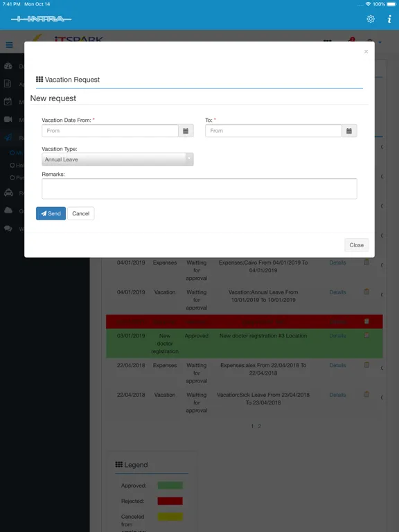Screen dimensions: 399x532
Task: Open the paper plane requests sidebar icon
Action: click(x=8, y=137)
